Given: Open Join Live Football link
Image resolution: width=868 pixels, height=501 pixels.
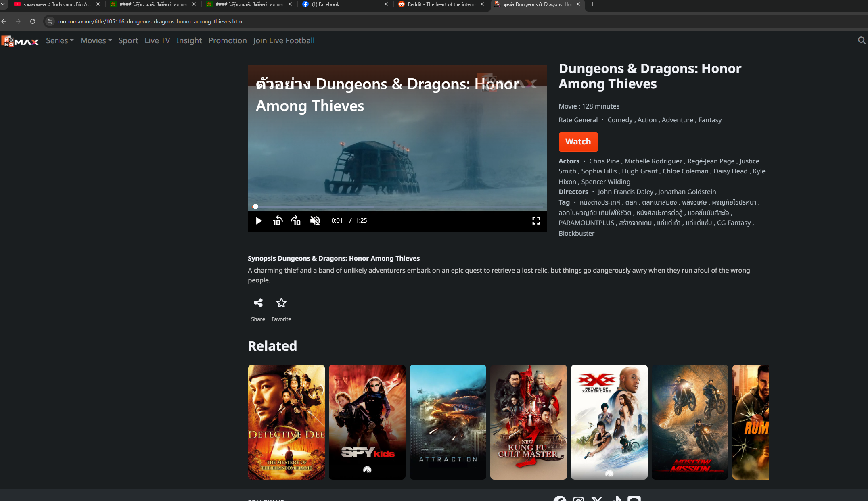Looking at the screenshot, I should 284,40.
